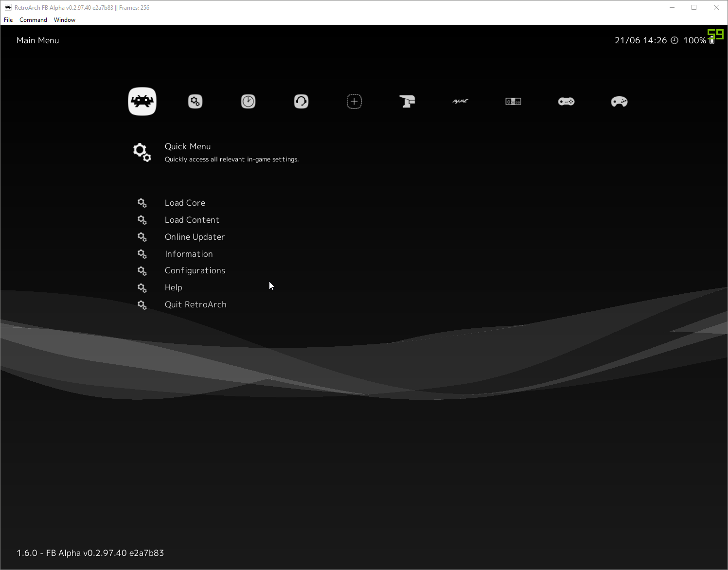Screen dimensions: 728x570
Task: Open the Import Content plus icon
Action: [354, 101]
